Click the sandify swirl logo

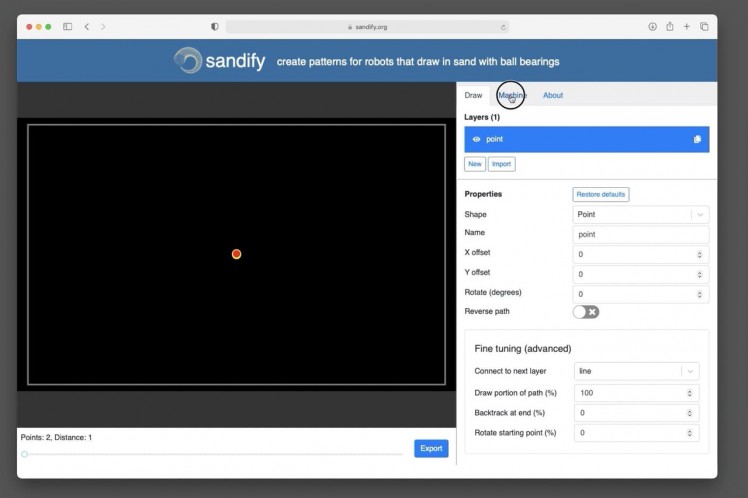tap(187, 61)
